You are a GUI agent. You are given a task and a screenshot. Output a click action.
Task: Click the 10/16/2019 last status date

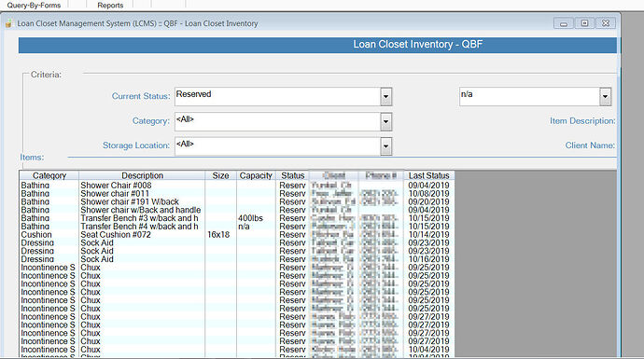pyautogui.click(x=428, y=259)
